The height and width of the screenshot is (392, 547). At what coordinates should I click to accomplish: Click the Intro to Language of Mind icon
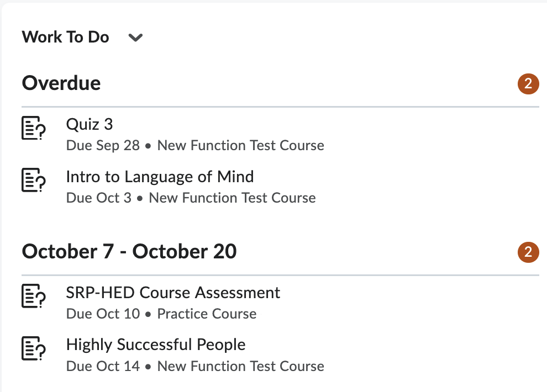click(33, 181)
